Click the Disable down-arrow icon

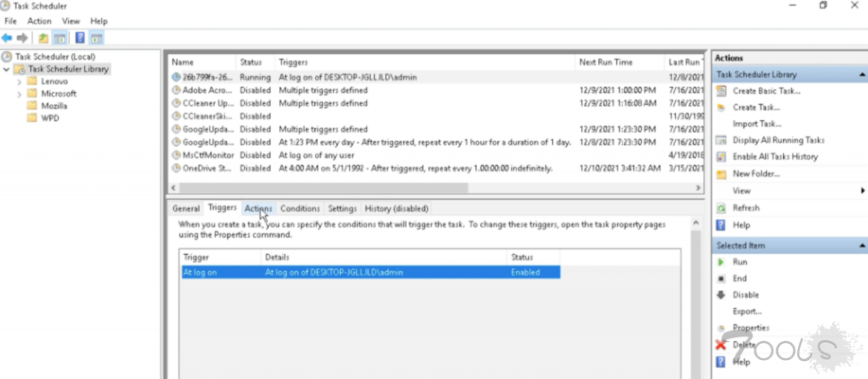[722, 295]
